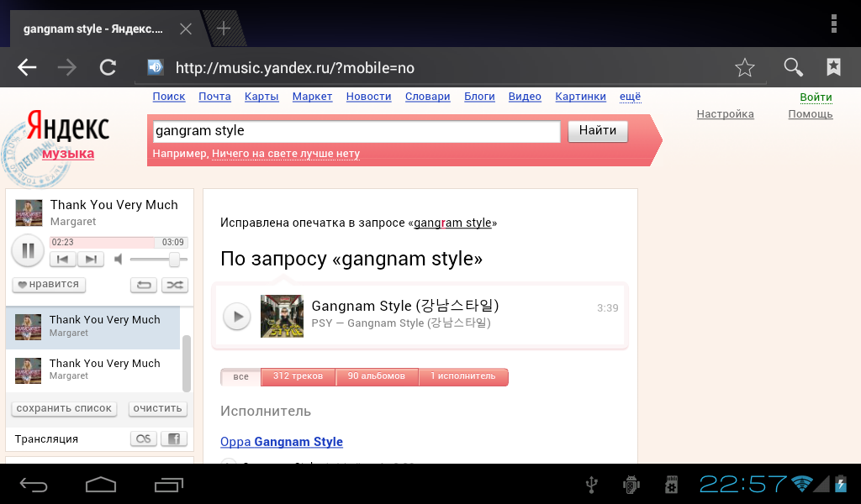Close the gangnam style tab

coord(186,29)
